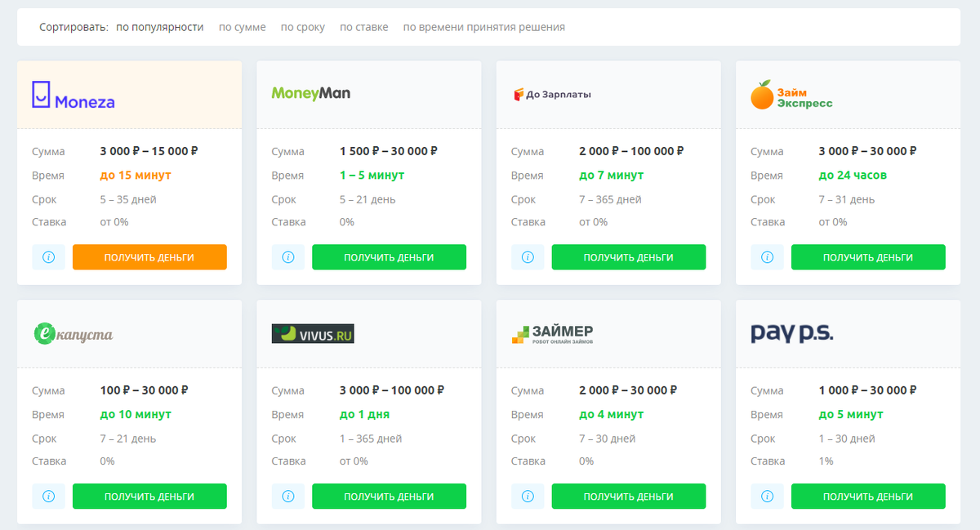Click 'до 24 часов' on Займ Экспресс
The width and height of the screenshot is (980, 530).
coord(853,176)
